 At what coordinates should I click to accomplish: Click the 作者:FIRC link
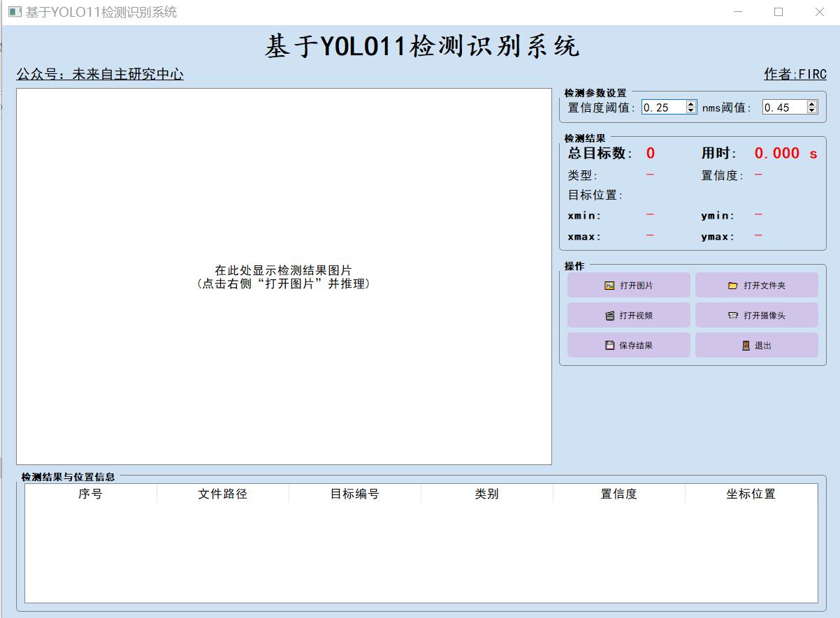[794, 73]
